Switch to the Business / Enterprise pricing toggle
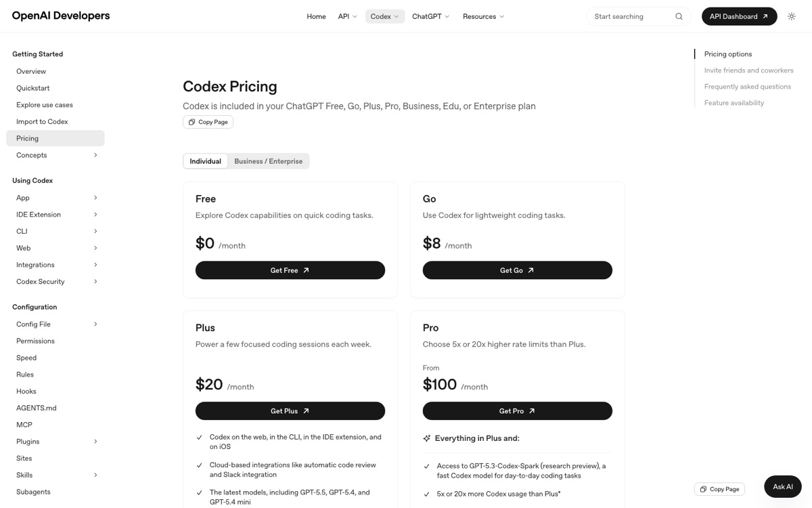The width and height of the screenshot is (812, 508). pos(269,161)
